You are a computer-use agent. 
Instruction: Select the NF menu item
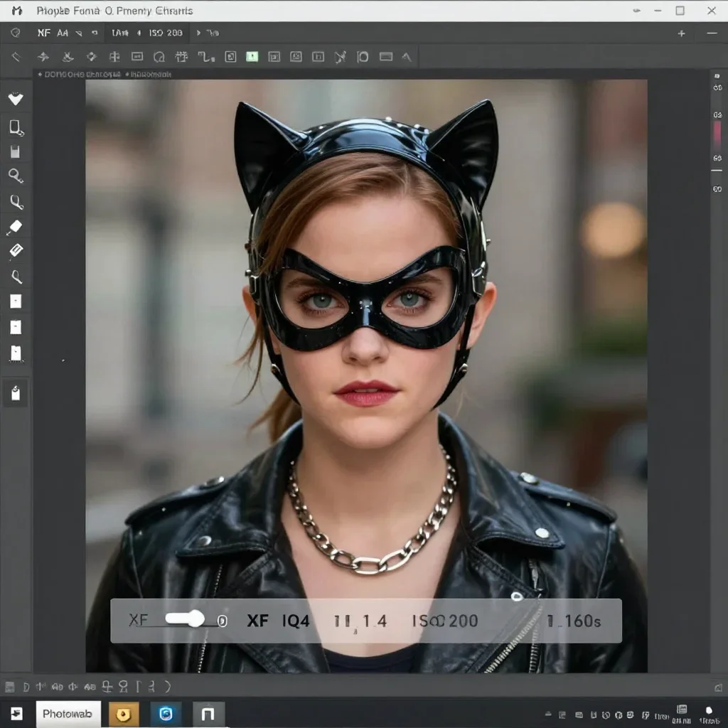pos(44,33)
